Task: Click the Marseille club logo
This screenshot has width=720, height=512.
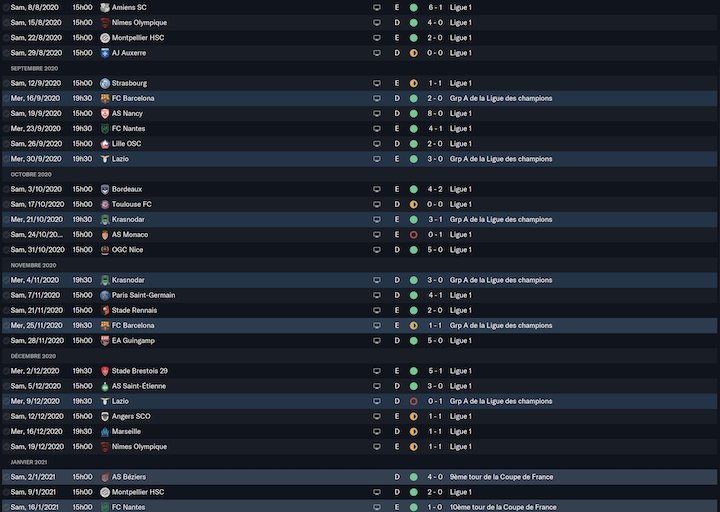Action: click(105, 432)
